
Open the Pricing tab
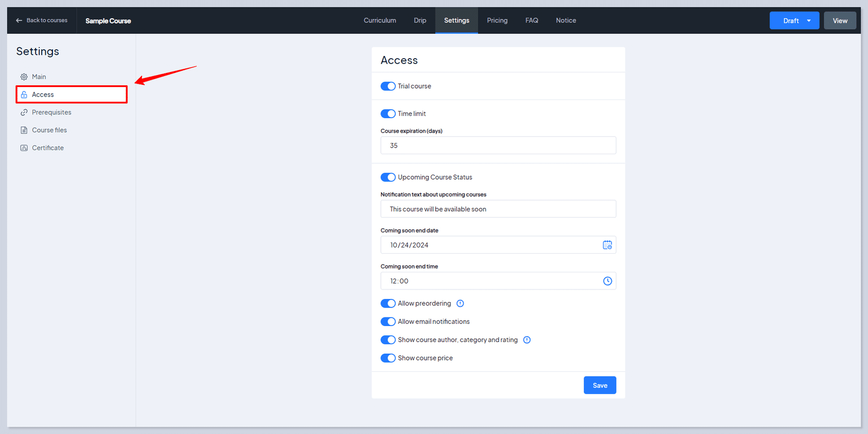(x=497, y=20)
